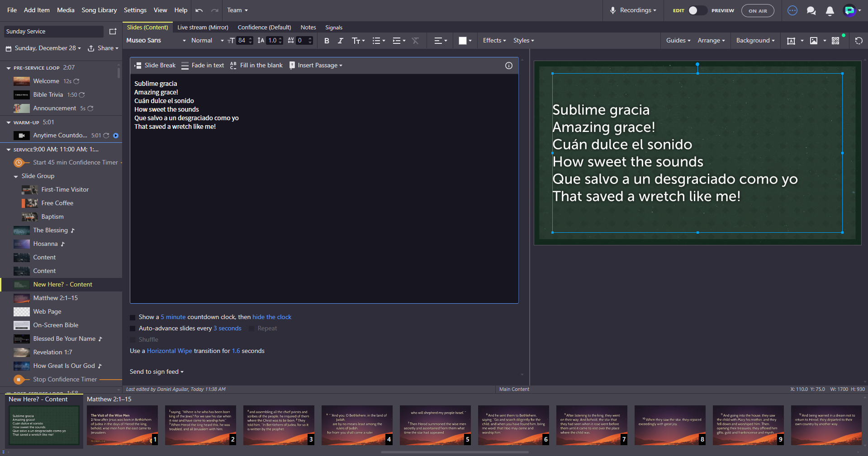Screen dimensions: 868x456
Task: Enable the countdown clock checkbox
Action: (x=133, y=317)
